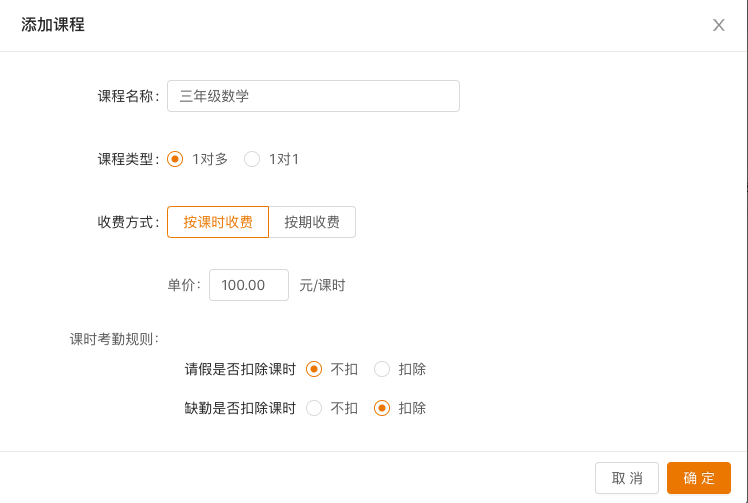Click the 请假是否扣除课时 label text
This screenshot has height=503, width=748.
[x=240, y=369]
